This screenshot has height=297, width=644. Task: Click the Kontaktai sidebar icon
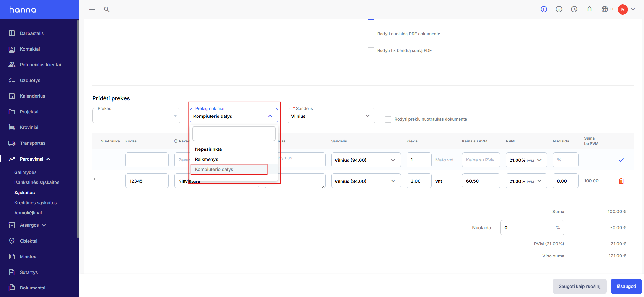pyautogui.click(x=12, y=49)
